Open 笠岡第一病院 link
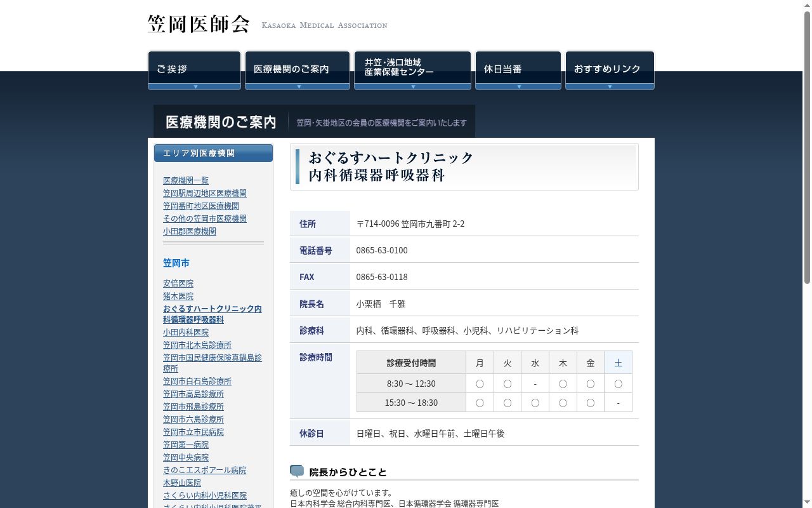812x508 pixels. point(186,444)
